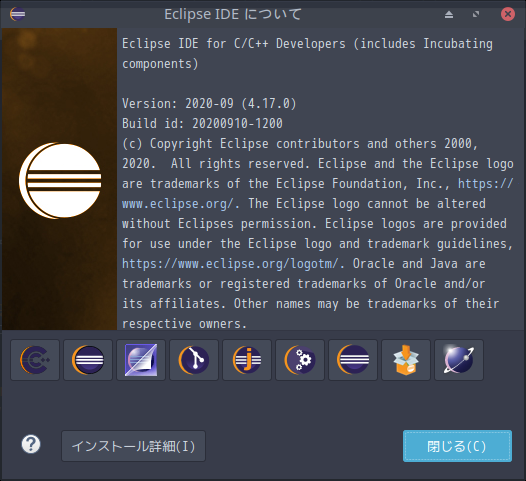526x481 pixels.
Task: Click the 'Build id: 20200910-1200' text
Action: pos(202,123)
